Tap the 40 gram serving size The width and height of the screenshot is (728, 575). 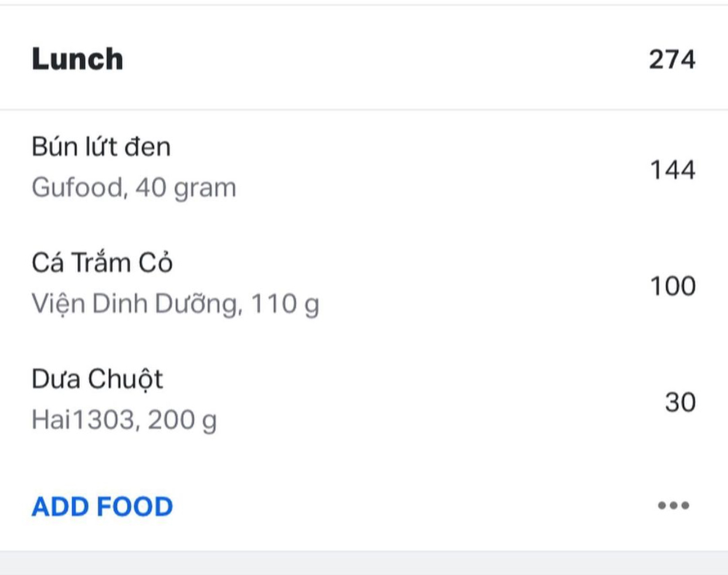pyautogui.click(x=186, y=188)
